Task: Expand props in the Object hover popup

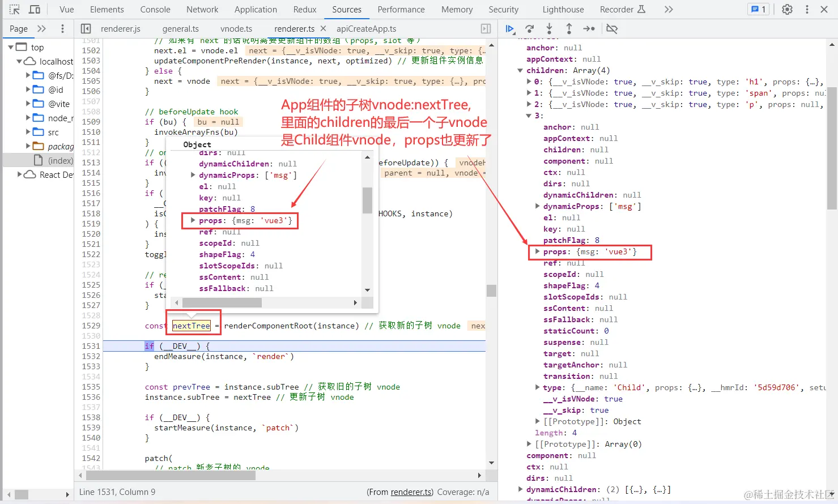Action: pyautogui.click(x=193, y=220)
